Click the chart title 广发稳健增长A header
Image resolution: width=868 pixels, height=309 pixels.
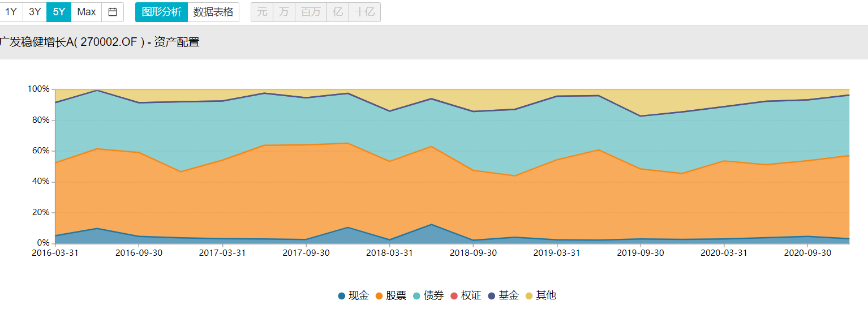tap(100, 42)
